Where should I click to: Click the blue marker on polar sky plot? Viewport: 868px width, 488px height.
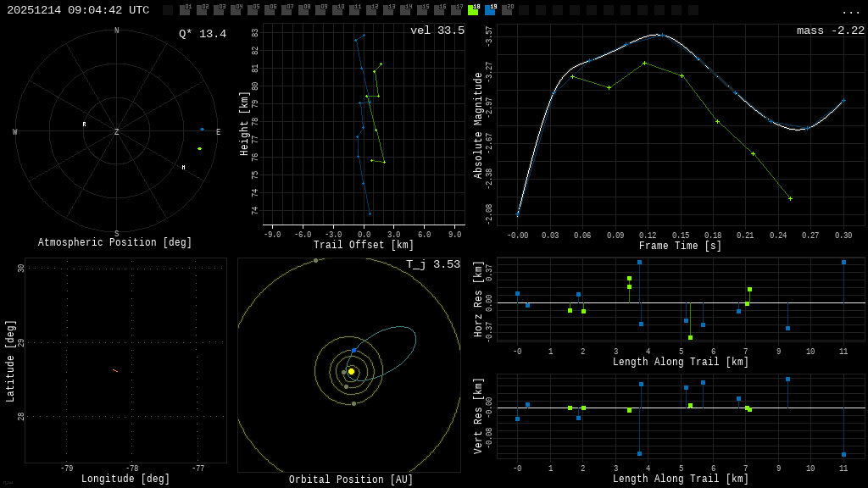click(202, 130)
